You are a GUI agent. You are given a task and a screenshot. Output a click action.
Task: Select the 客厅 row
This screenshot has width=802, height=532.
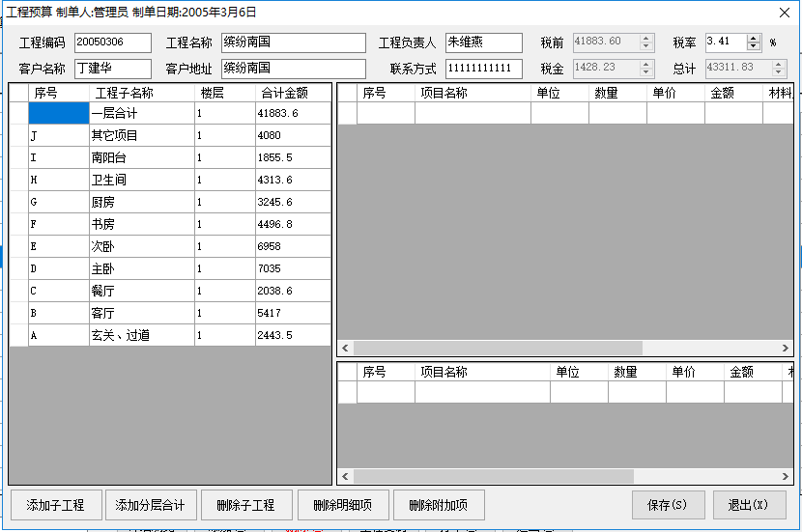[170, 313]
